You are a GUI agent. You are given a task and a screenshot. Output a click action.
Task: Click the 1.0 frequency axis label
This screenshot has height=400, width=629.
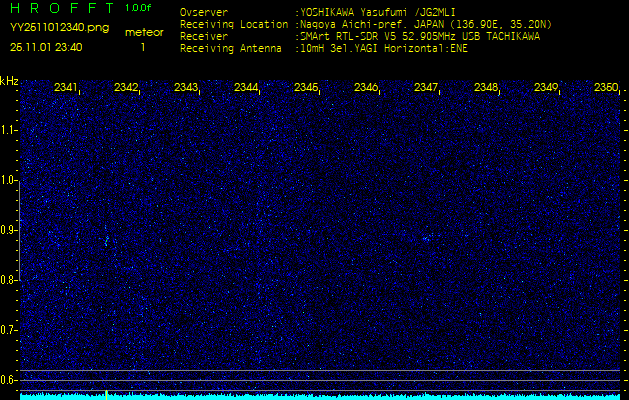(9, 180)
